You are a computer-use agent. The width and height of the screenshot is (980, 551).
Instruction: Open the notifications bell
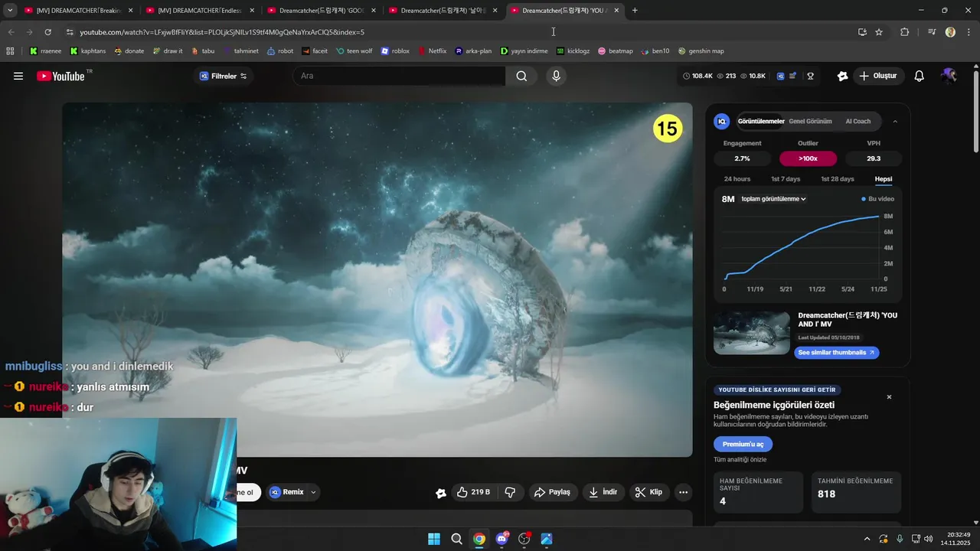(920, 76)
